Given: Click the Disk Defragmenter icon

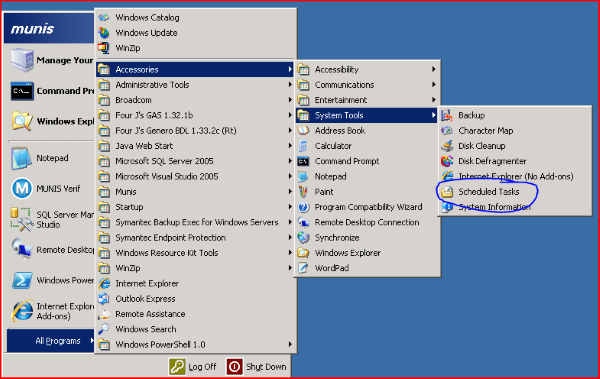Looking at the screenshot, I should [447, 161].
